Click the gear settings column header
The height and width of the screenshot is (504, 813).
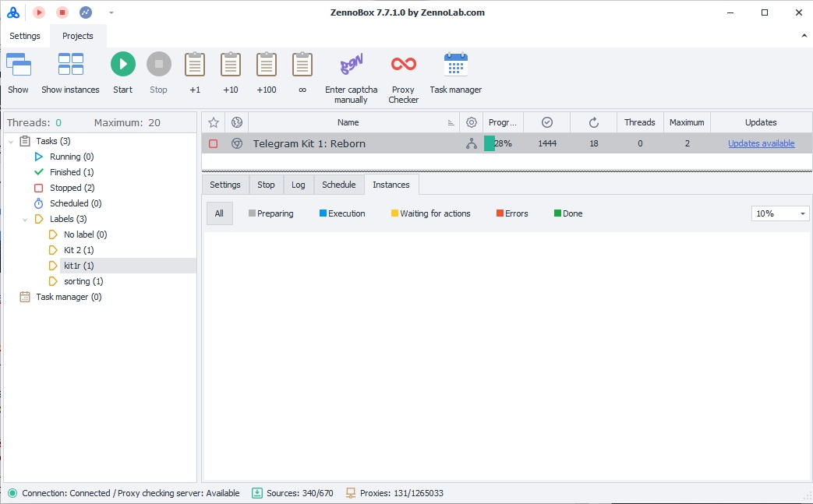click(x=472, y=122)
